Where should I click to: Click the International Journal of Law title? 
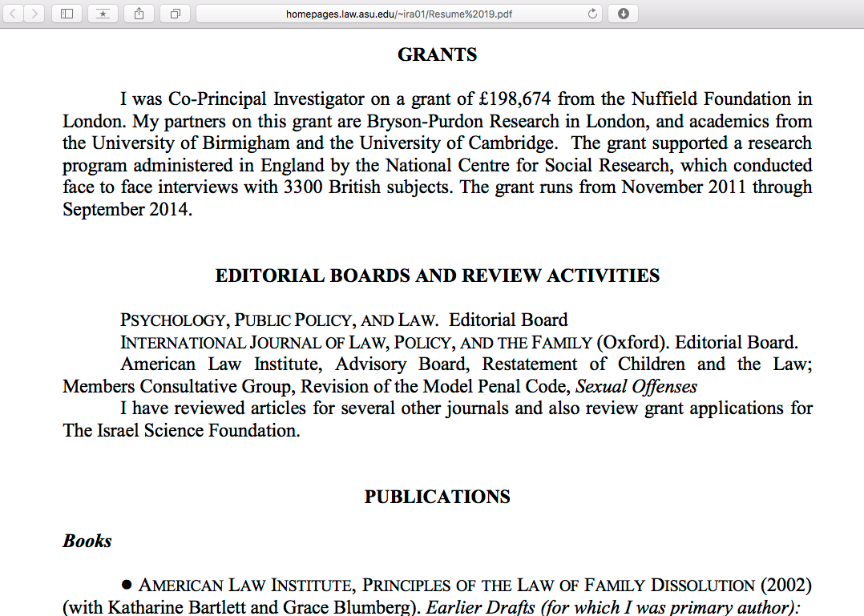355,343
